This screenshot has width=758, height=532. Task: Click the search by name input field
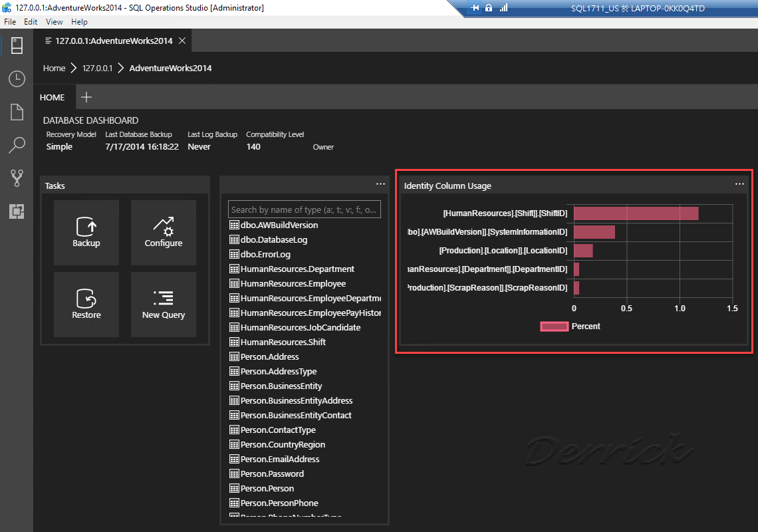tap(304, 209)
